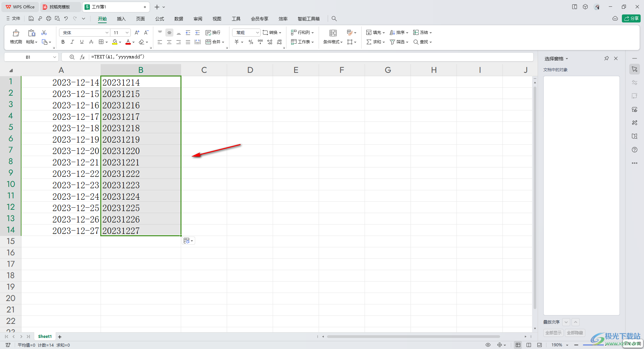Click the red font color swatch

pyautogui.click(x=128, y=42)
